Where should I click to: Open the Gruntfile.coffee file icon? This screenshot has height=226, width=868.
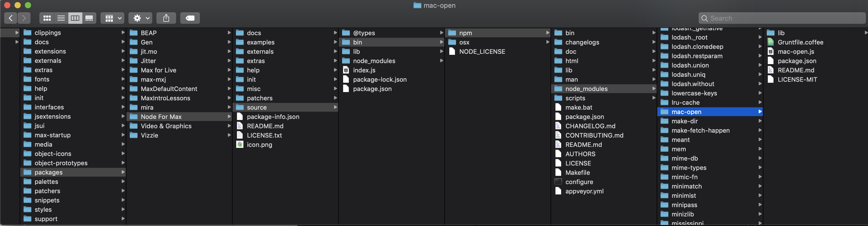pyautogui.click(x=770, y=42)
